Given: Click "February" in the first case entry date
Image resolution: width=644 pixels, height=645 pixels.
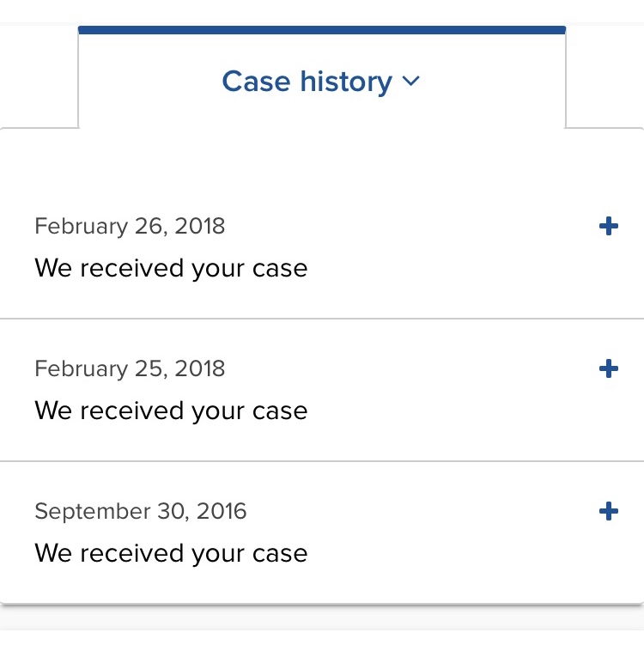Looking at the screenshot, I should pos(81,227).
